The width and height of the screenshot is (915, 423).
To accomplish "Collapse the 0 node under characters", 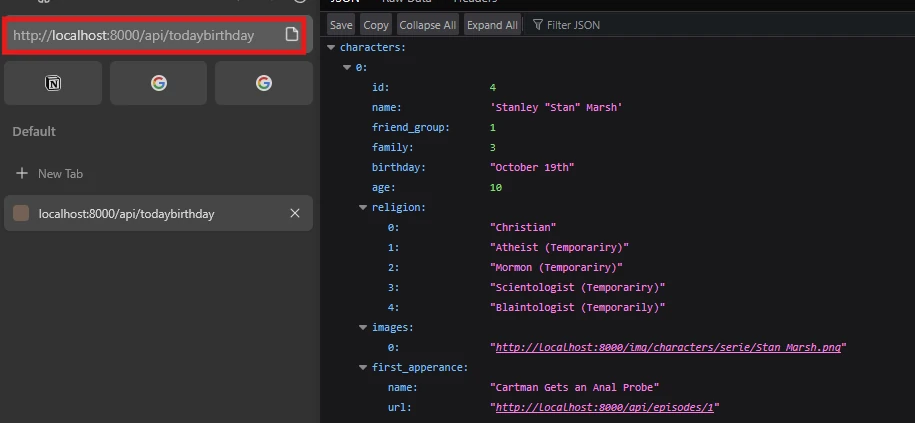I will click(347, 68).
